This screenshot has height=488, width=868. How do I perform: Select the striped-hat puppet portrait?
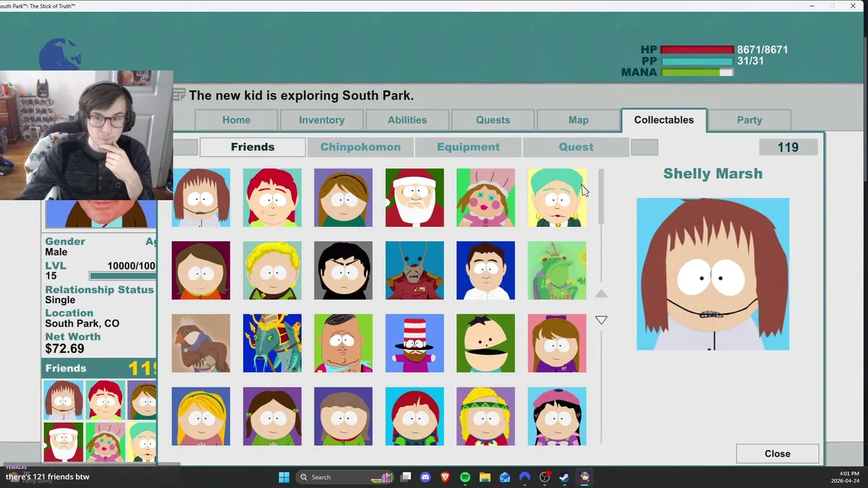pyautogui.click(x=414, y=343)
